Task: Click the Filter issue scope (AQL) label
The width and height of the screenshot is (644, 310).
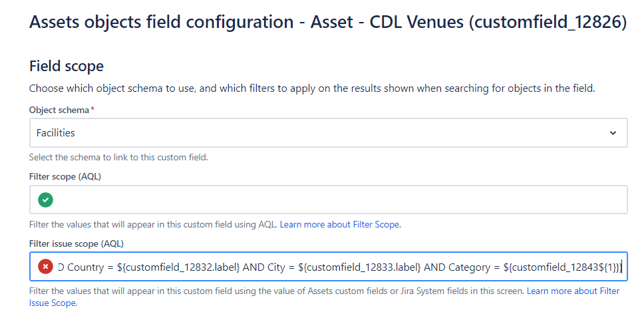Action: 77,244
